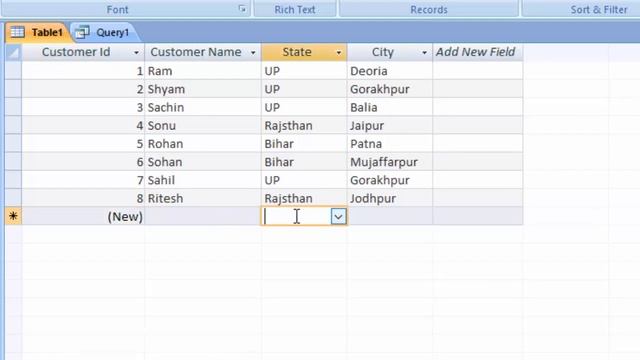The width and height of the screenshot is (640, 360).
Task: Click the city cell 'Deoria'
Action: pos(390,71)
